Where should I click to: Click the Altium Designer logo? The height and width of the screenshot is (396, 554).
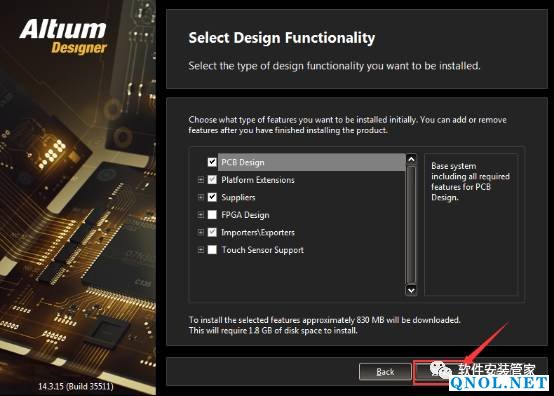[63, 37]
